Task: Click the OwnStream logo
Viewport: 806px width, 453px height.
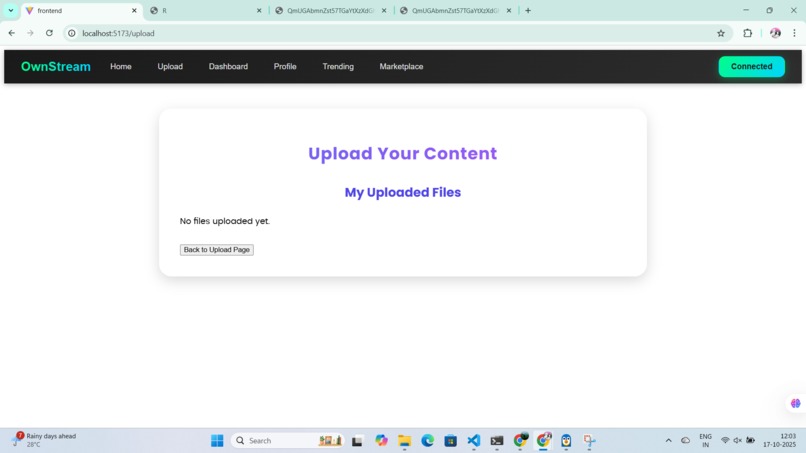Action: pyautogui.click(x=56, y=66)
